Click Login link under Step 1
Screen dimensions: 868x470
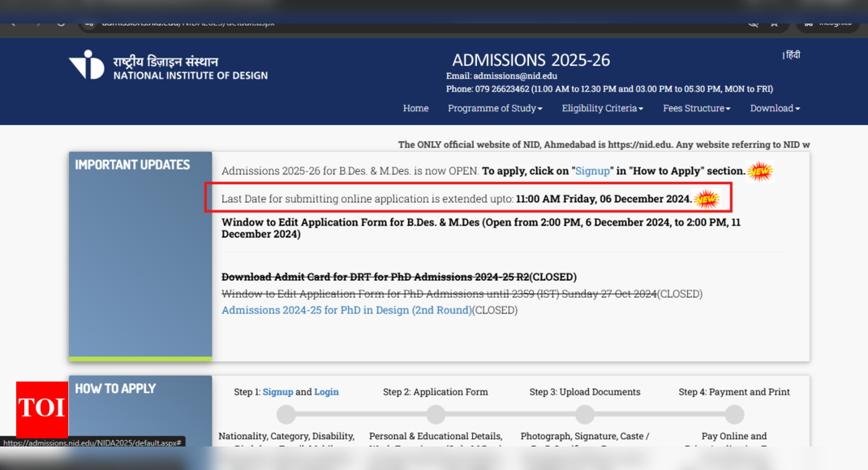326,392
